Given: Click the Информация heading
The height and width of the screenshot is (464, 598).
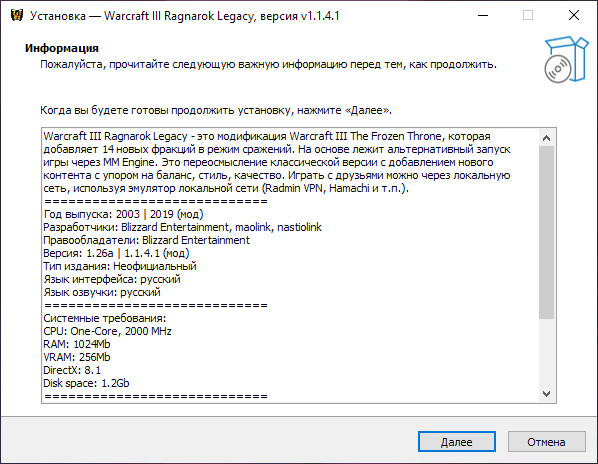Looking at the screenshot, I should pyautogui.click(x=62, y=48).
